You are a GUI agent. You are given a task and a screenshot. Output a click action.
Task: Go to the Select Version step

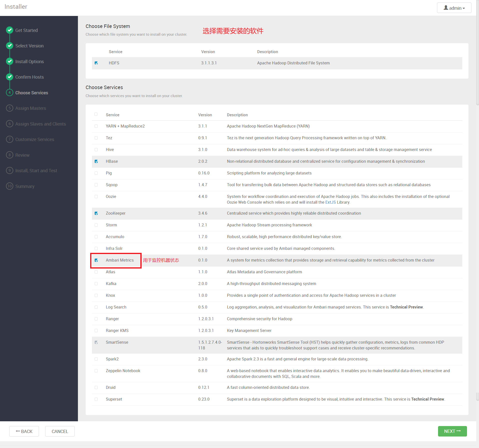[29, 46]
